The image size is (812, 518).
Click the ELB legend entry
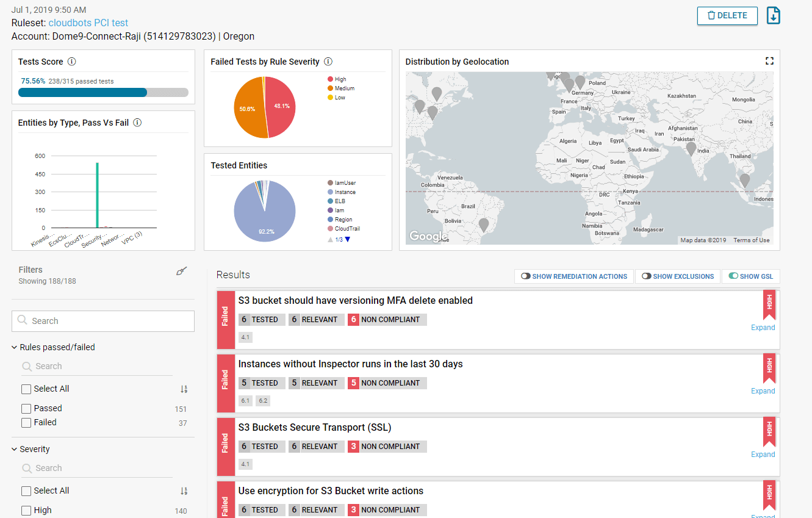coord(336,201)
